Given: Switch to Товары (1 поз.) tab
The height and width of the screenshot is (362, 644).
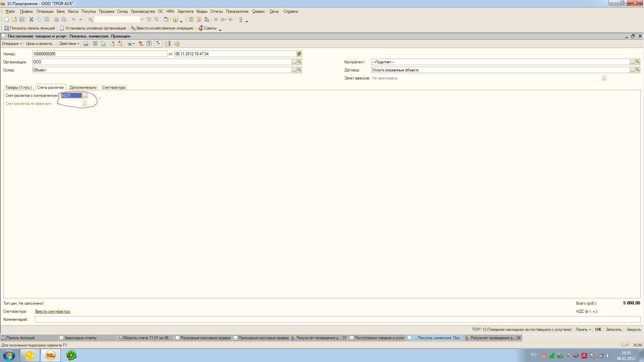Looking at the screenshot, I should point(18,87).
